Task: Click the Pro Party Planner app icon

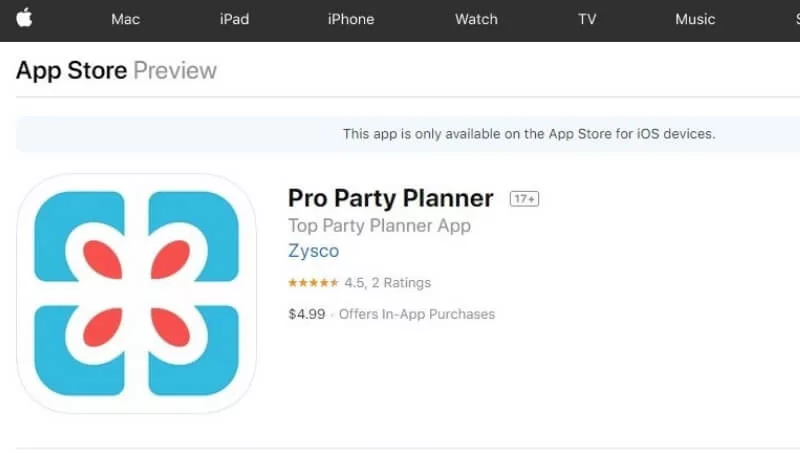Action: tap(136, 293)
